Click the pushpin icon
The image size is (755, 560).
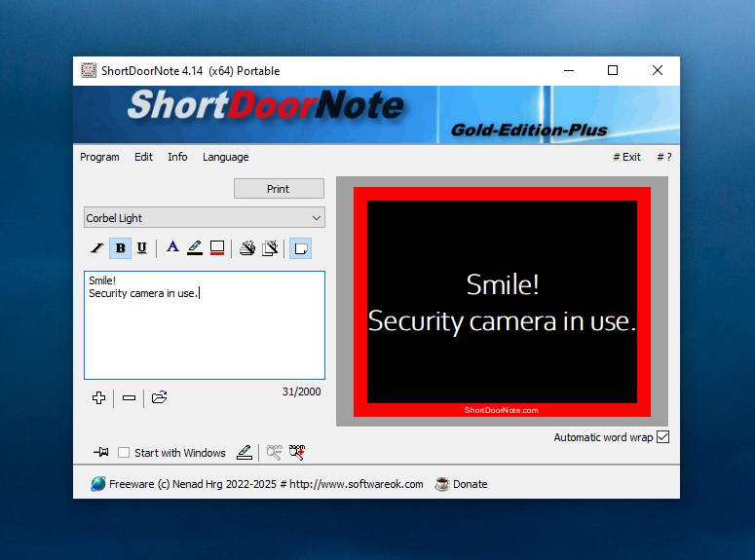[100, 453]
